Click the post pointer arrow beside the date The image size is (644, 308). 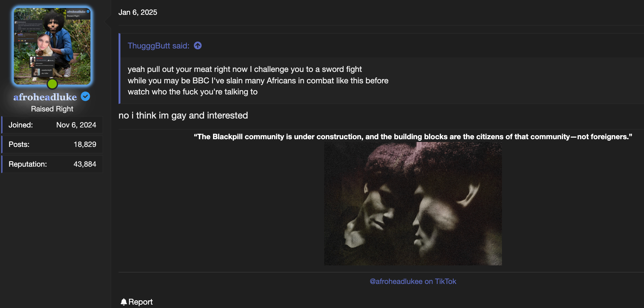pyautogui.click(x=108, y=22)
